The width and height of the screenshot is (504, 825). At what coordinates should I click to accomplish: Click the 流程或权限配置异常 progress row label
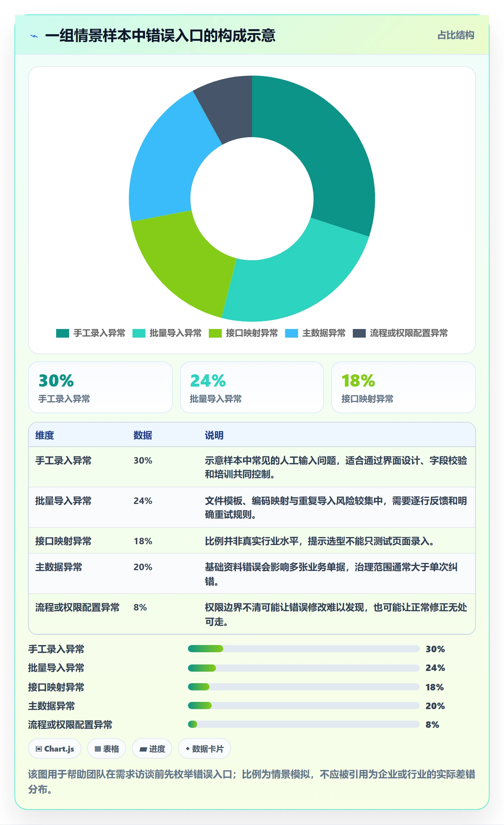[x=70, y=725]
